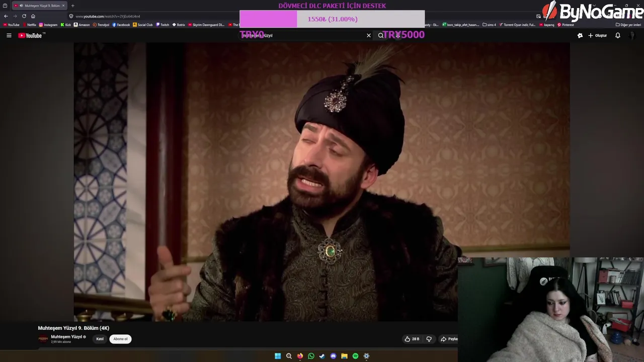Viewport: 644px width, 362px height.
Task: Click the video title Muhteşem Yüzyıl 9. Bölüm (4K)
Action: pos(73,328)
